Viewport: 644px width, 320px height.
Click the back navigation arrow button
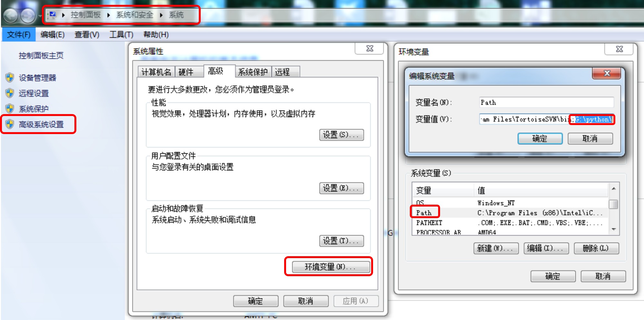click(10, 15)
